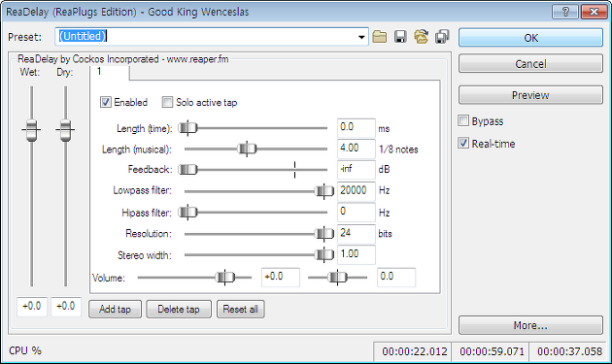This screenshot has width=612, height=364.
Task: Click the Add tap button
Action: [115, 309]
